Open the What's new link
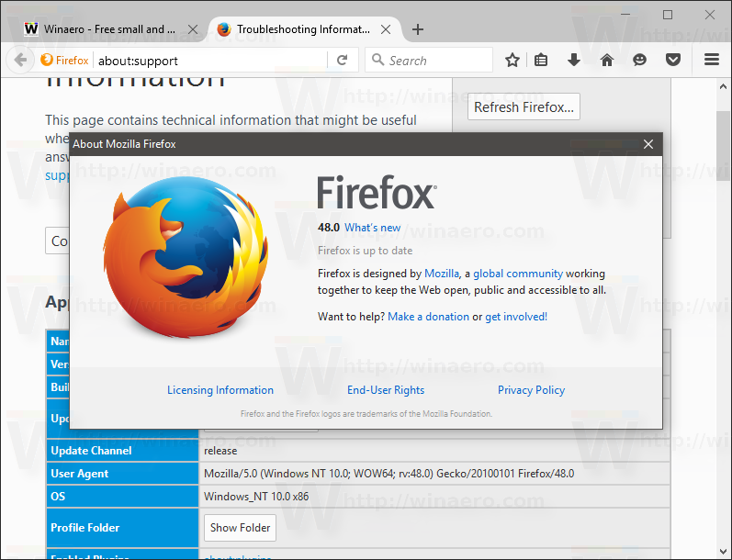Image resolution: width=732 pixels, height=560 pixels. point(372,228)
